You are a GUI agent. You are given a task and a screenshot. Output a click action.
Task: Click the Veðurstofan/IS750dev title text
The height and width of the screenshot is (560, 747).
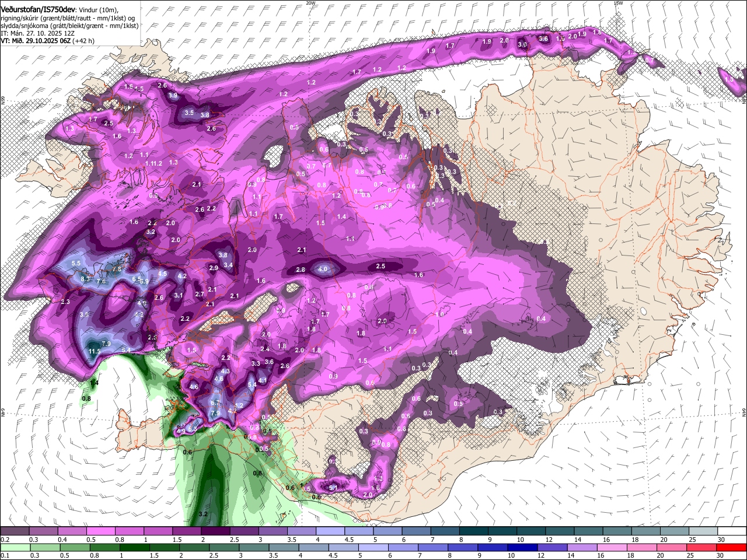39,9
